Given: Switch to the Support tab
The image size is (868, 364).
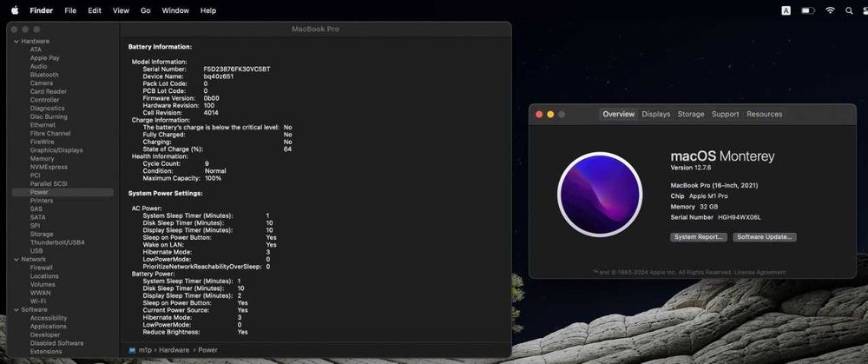Looking at the screenshot, I should [x=725, y=114].
